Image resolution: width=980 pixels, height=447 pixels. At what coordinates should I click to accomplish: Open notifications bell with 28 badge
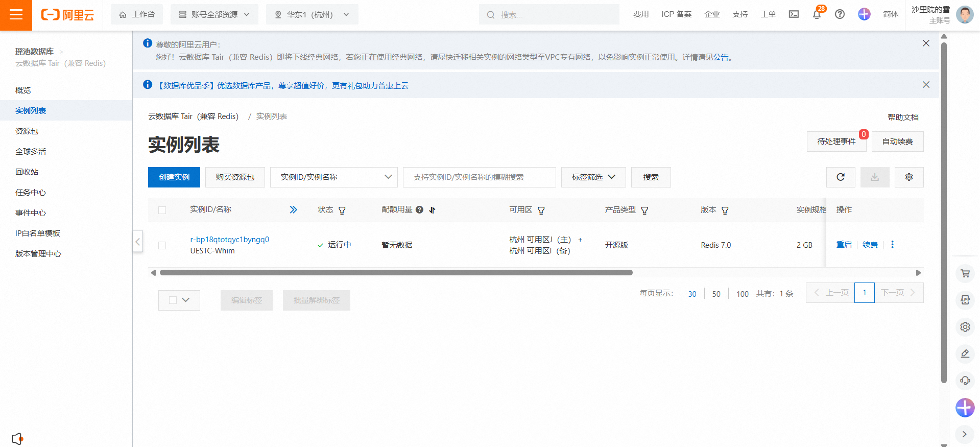(817, 14)
